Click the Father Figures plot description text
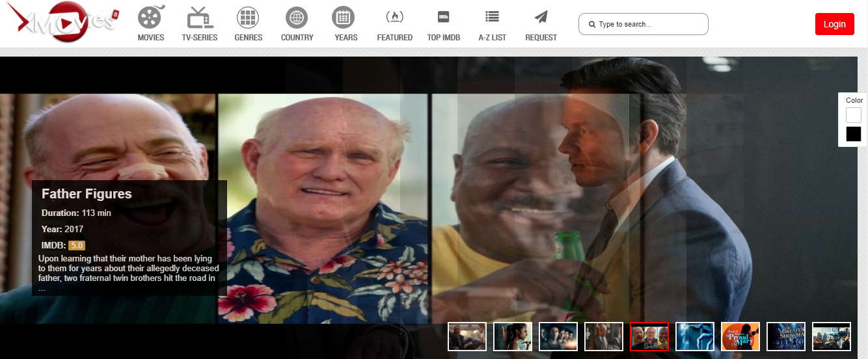This screenshot has height=359, width=868. (129, 273)
